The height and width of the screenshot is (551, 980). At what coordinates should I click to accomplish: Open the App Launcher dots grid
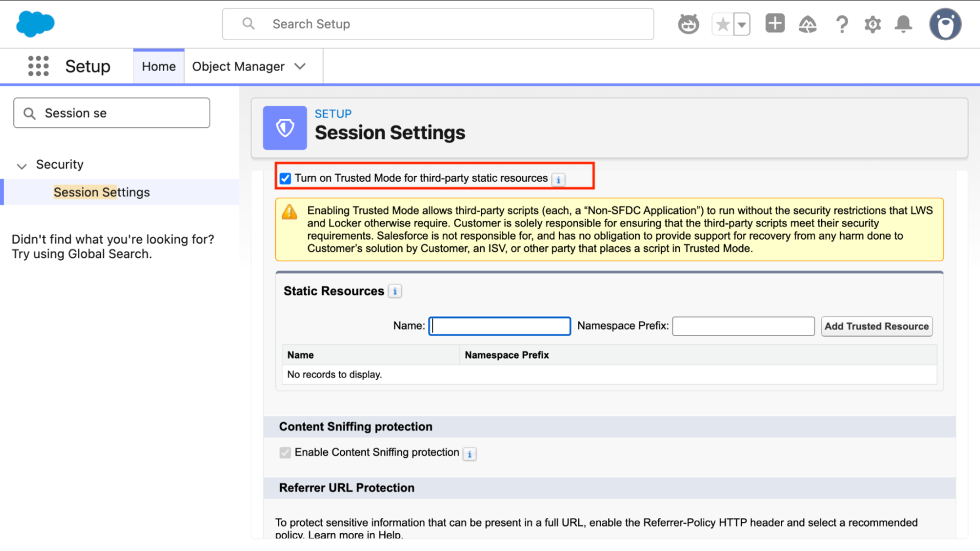coord(38,66)
